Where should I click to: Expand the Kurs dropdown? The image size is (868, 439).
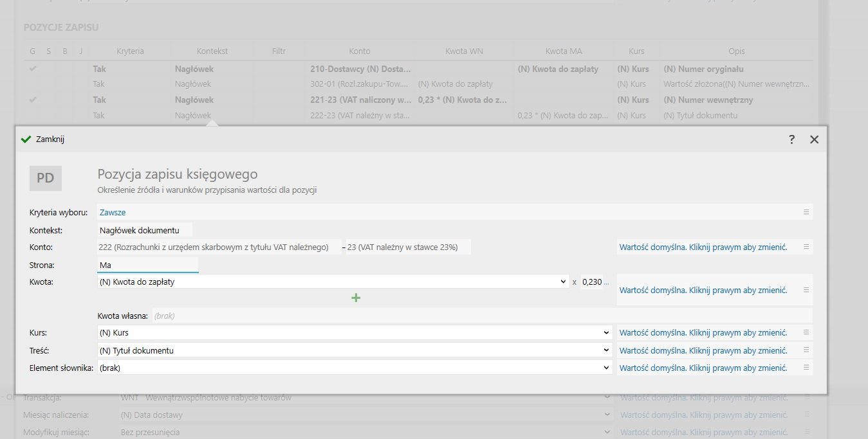tap(605, 333)
